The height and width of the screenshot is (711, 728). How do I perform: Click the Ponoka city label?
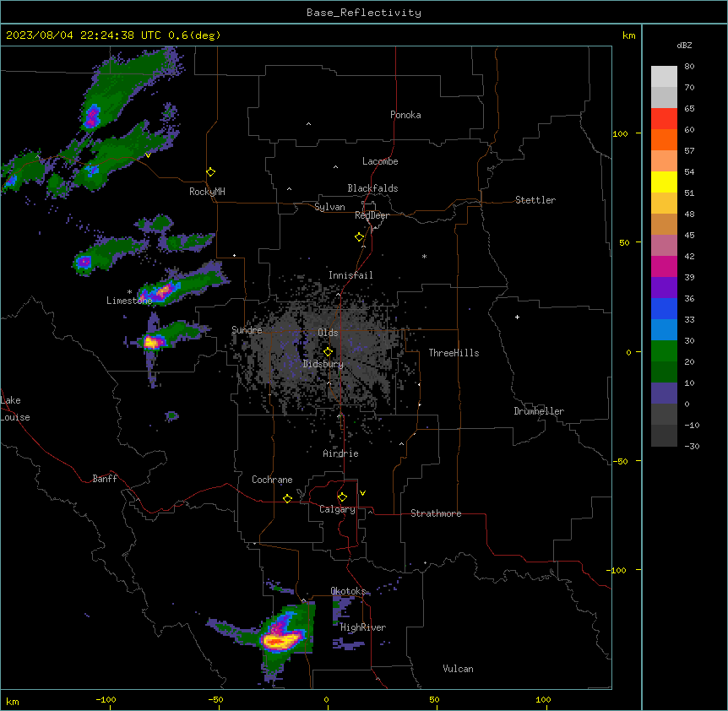(405, 115)
